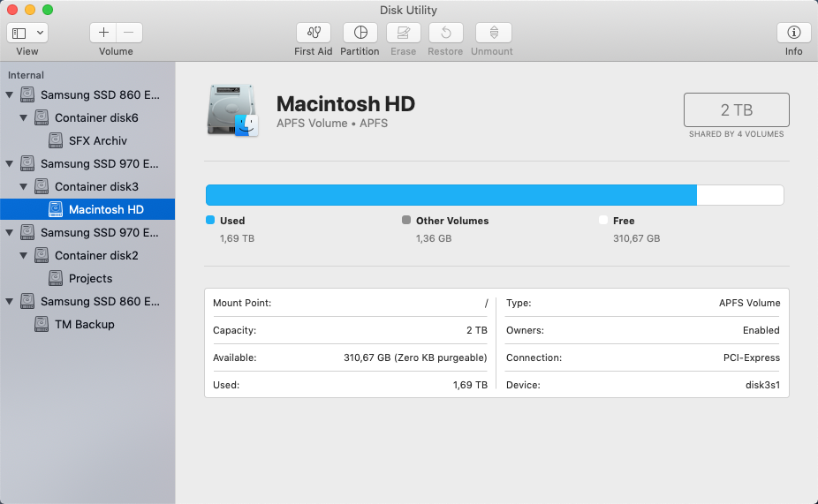The width and height of the screenshot is (818, 504).
Task: Click the Projects drive icon
Action: point(56,278)
